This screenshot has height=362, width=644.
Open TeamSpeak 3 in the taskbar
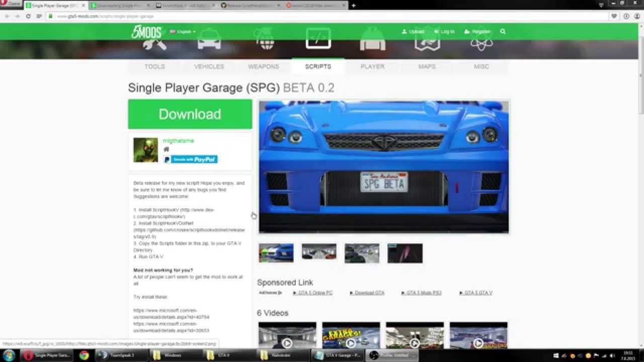(121, 355)
